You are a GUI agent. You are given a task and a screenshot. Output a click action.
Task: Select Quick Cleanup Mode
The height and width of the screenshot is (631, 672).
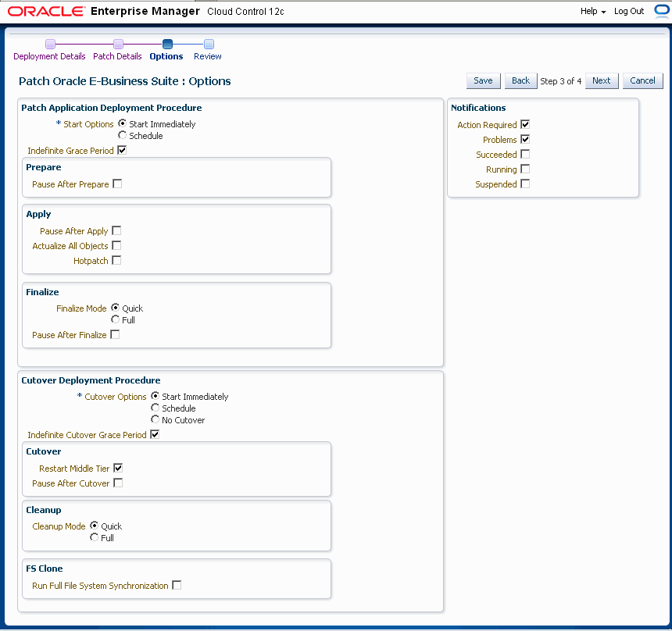(94, 526)
